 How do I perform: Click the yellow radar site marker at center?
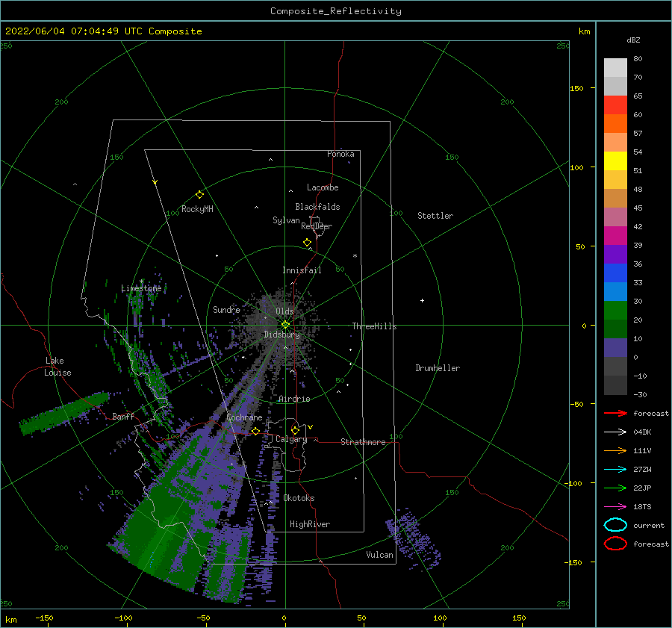pyautogui.click(x=285, y=325)
